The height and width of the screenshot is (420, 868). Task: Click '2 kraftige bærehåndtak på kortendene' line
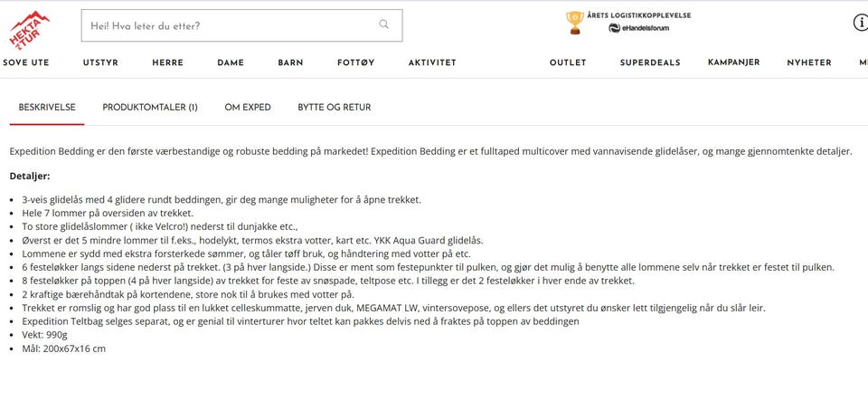[188, 294]
